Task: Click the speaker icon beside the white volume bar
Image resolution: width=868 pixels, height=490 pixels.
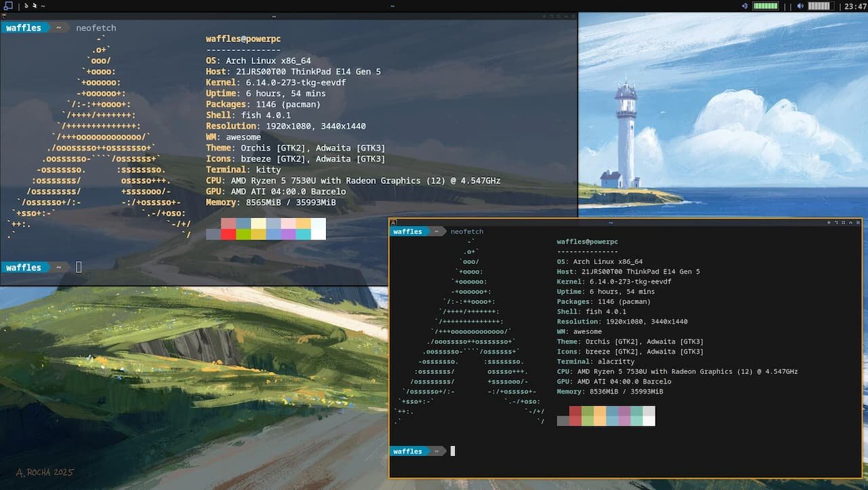Action: pyautogui.click(x=800, y=6)
